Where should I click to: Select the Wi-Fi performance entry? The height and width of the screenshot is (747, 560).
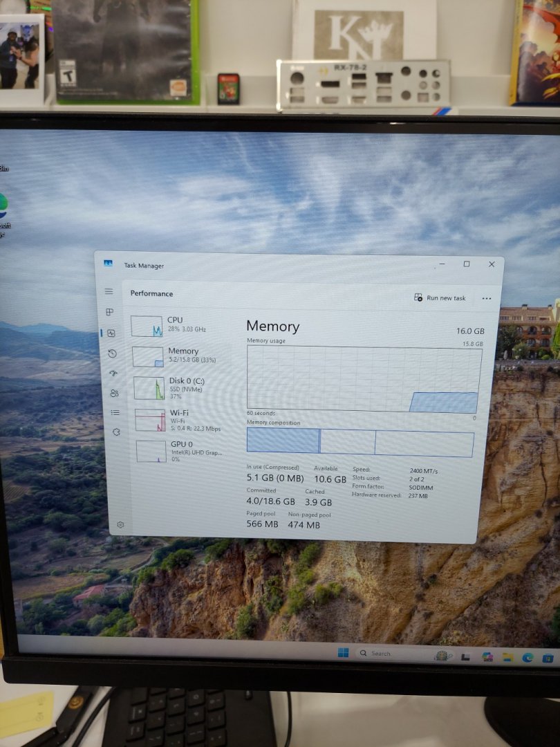(x=178, y=420)
